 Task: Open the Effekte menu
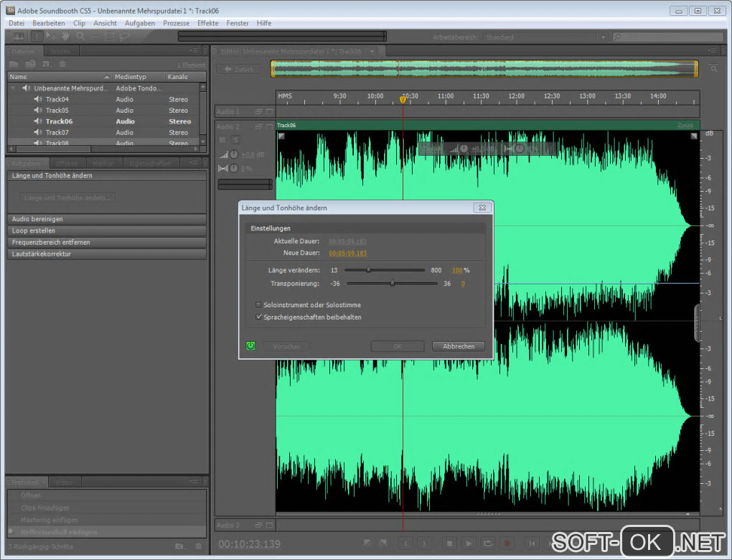(207, 23)
